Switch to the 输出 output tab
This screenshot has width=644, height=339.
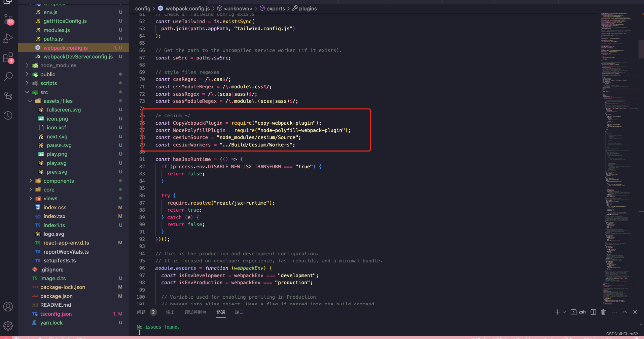[170, 312]
